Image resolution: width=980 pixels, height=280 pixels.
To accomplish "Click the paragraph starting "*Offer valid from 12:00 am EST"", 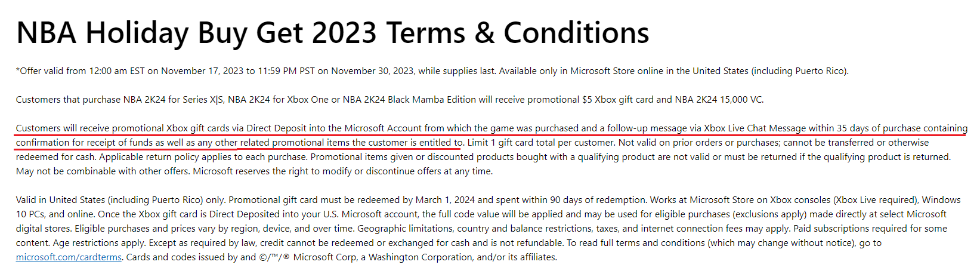I will click(x=432, y=71).
